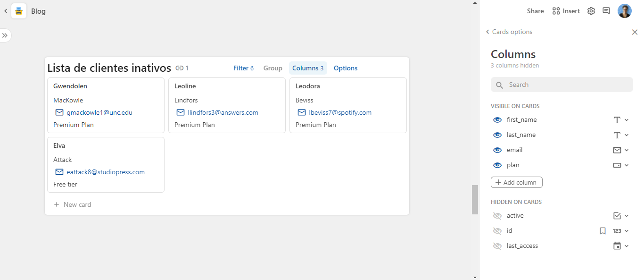Screen dimensions: 644x280
Task: Open the plan column type dropdown
Action: pos(620,165)
